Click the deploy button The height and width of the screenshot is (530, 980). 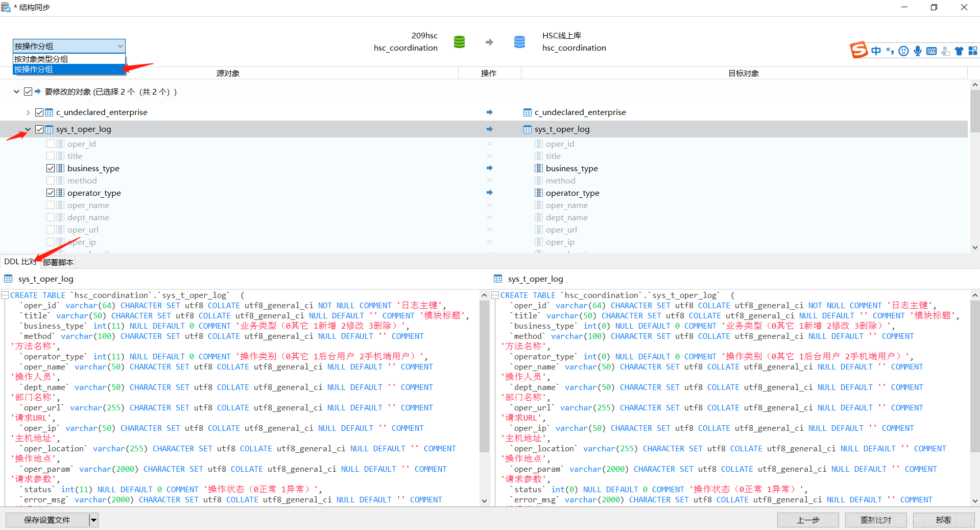tap(944, 520)
